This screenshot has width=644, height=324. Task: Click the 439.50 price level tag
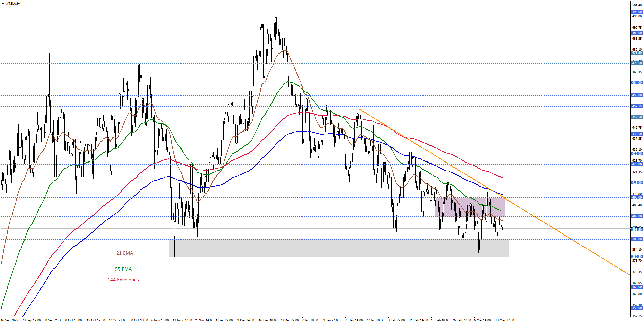637,134
